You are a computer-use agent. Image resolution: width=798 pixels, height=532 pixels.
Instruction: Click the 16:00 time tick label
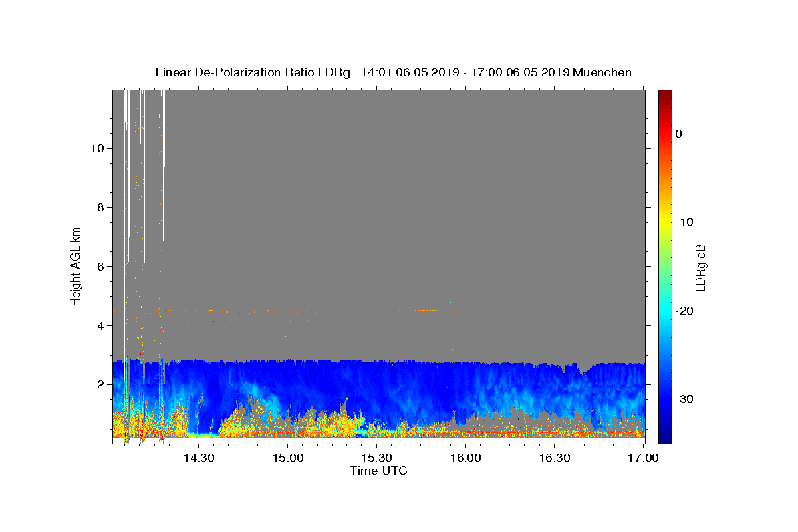click(465, 458)
